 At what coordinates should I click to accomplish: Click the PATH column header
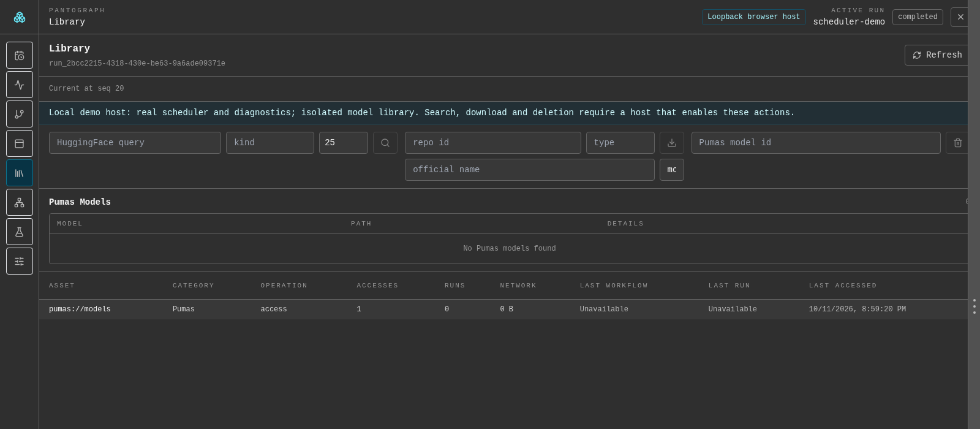[361, 224]
